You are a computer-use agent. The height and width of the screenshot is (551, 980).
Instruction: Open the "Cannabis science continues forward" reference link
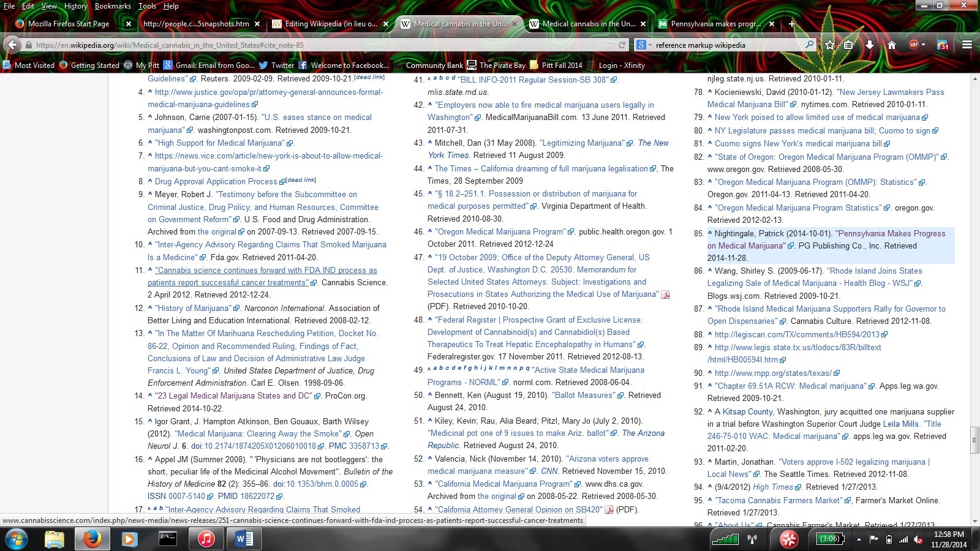pyautogui.click(x=266, y=270)
